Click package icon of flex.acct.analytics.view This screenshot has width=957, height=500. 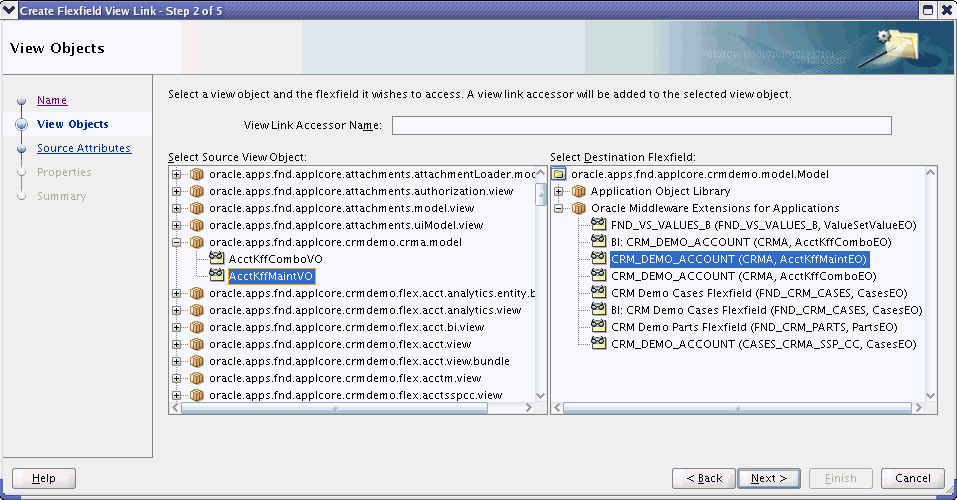tap(196, 311)
